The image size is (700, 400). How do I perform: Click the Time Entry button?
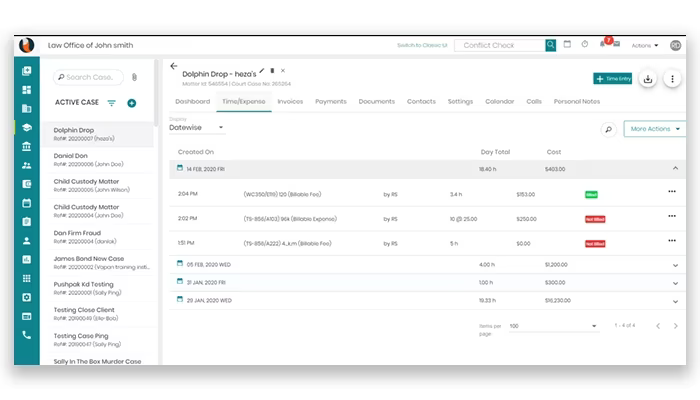pyautogui.click(x=612, y=79)
